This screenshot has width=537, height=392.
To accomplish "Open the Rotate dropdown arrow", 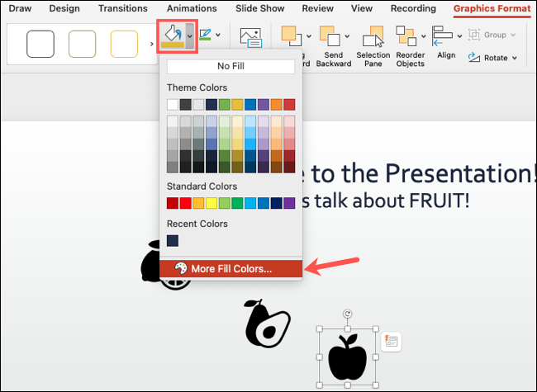I will [x=514, y=58].
